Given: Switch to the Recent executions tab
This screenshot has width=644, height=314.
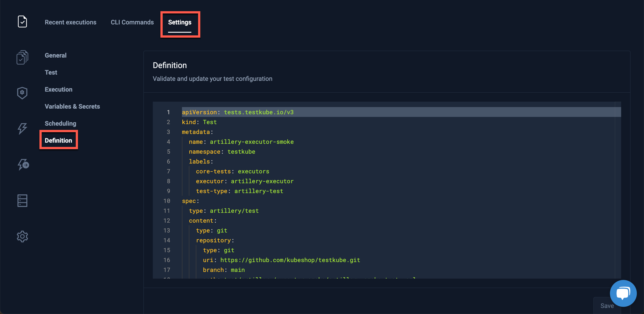Looking at the screenshot, I should pyautogui.click(x=71, y=22).
